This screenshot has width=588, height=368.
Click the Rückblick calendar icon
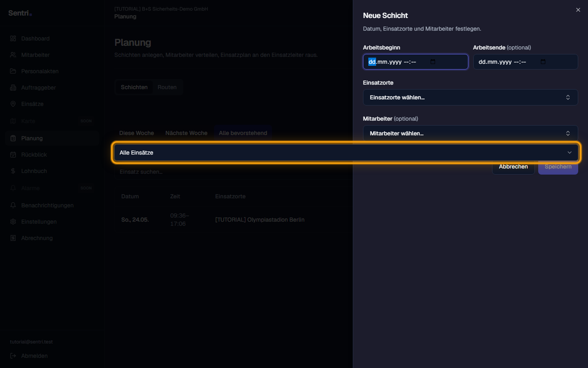[x=13, y=155]
